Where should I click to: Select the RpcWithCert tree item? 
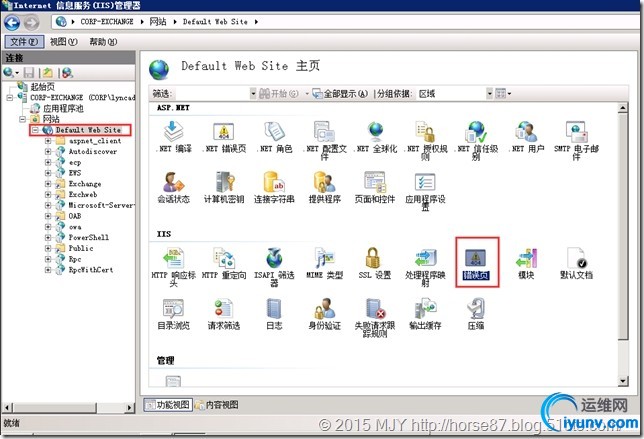click(91, 270)
